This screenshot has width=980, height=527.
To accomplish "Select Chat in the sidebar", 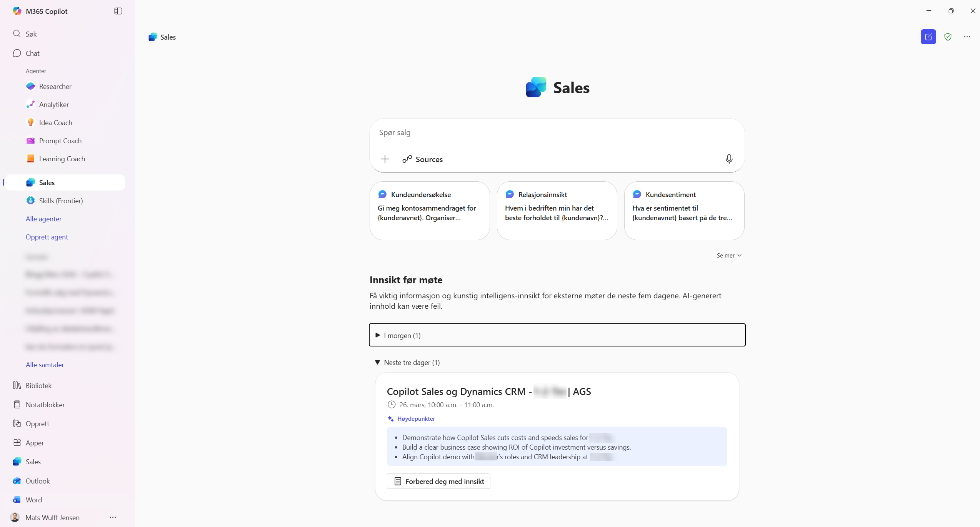I will click(x=32, y=54).
